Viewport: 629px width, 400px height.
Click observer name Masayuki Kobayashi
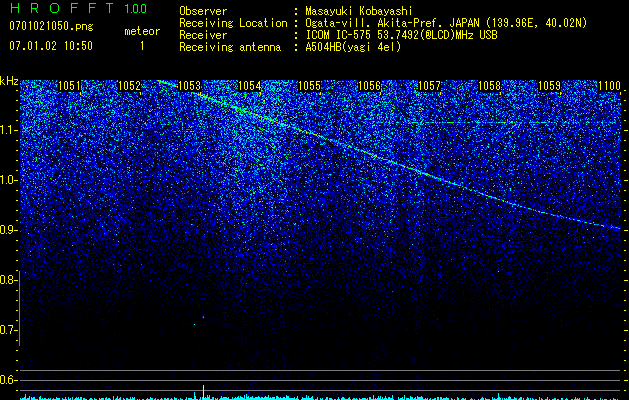(x=359, y=11)
